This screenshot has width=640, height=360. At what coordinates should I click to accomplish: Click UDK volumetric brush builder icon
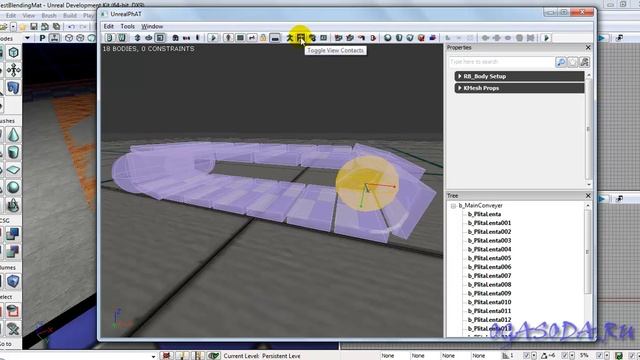pos(13,205)
